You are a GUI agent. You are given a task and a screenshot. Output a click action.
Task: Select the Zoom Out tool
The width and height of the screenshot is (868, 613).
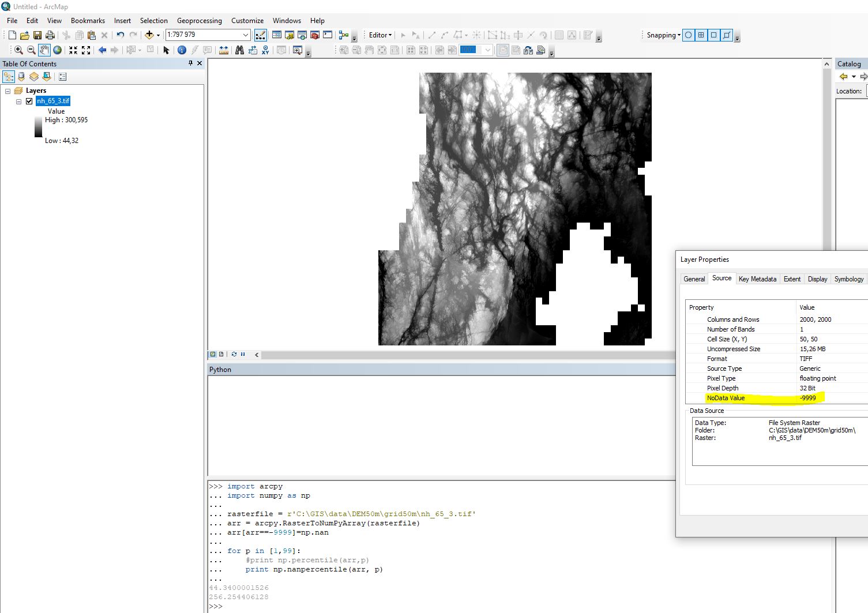click(31, 50)
